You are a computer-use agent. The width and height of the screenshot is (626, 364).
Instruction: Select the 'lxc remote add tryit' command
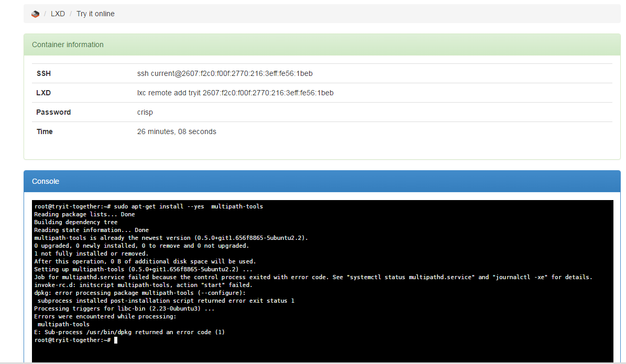point(235,93)
